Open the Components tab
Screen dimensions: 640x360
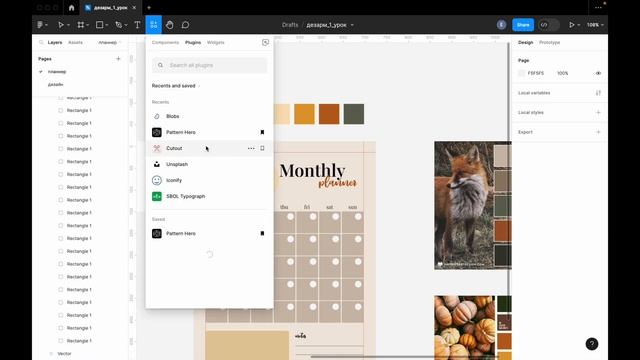tap(165, 42)
